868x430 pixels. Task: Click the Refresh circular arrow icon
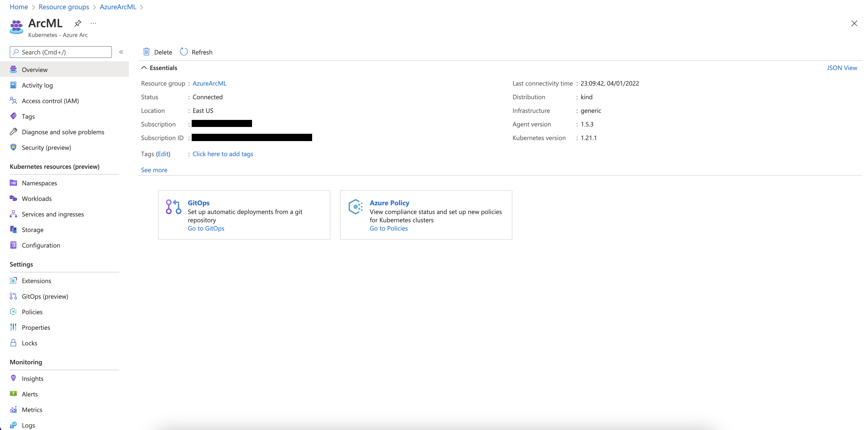[x=184, y=52]
